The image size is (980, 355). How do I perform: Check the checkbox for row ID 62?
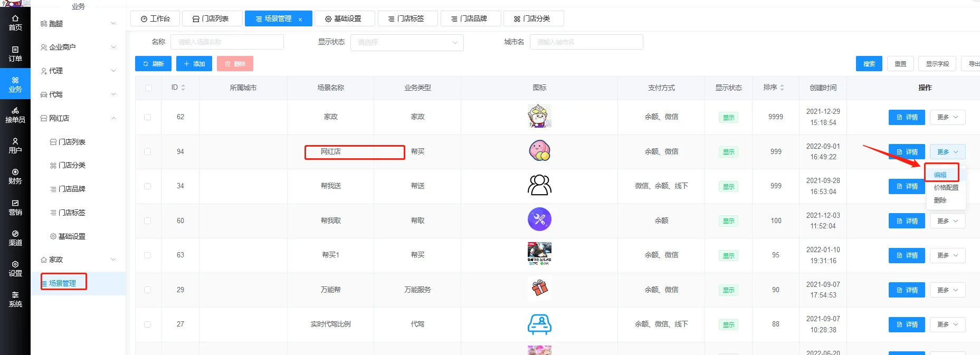(x=148, y=117)
